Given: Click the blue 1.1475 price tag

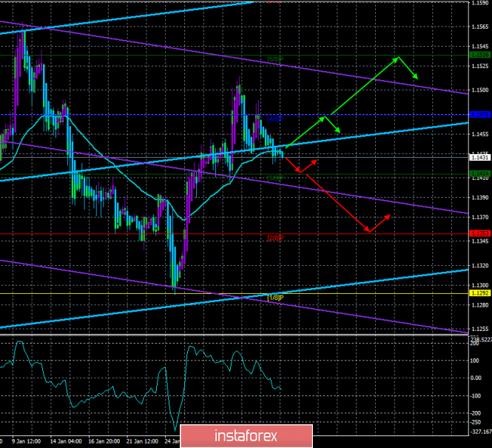Looking at the screenshot, I should coord(480,114).
